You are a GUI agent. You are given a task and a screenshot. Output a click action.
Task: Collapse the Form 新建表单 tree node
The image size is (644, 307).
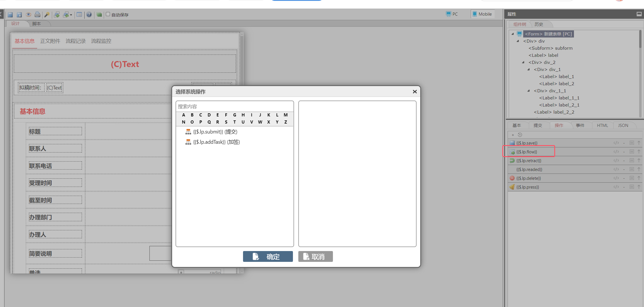click(x=513, y=34)
